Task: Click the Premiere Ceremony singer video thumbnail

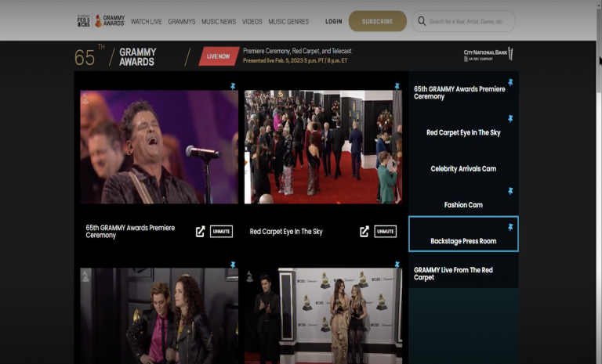Action: [x=159, y=147]
